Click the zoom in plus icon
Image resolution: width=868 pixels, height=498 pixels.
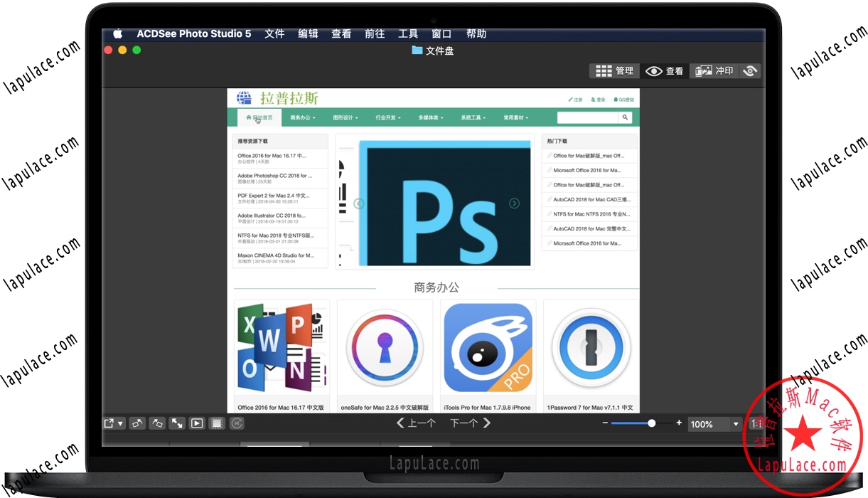[x=679, y=423]
